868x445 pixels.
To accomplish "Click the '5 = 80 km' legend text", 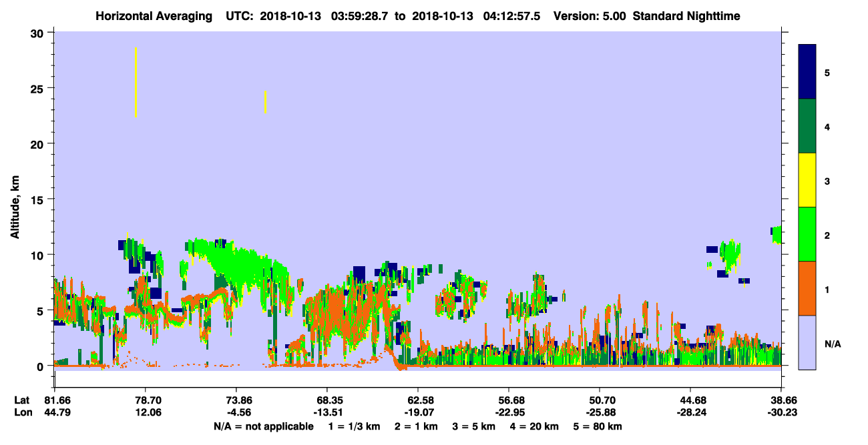I will [x=598, y=426].
